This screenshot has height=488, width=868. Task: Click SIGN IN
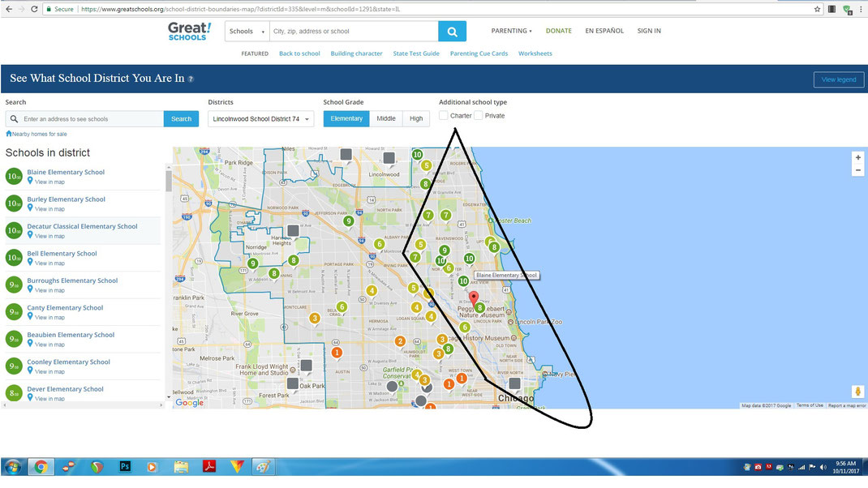coord(649,31)
